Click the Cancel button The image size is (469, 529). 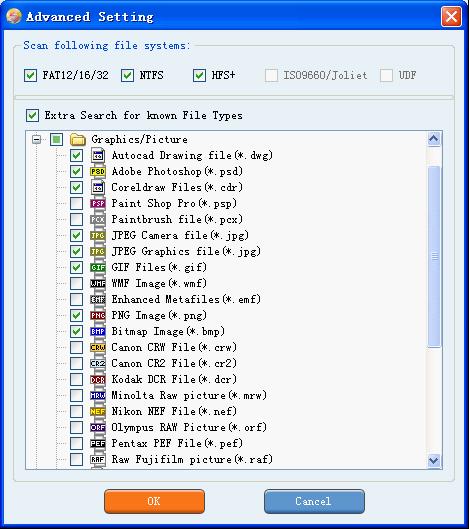[x=314, y=501]
